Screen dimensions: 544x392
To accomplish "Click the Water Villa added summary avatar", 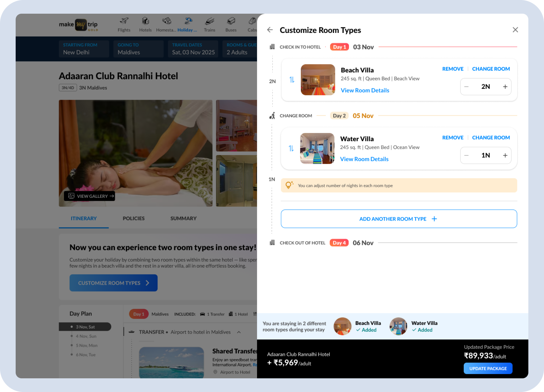I will [399, 327].
